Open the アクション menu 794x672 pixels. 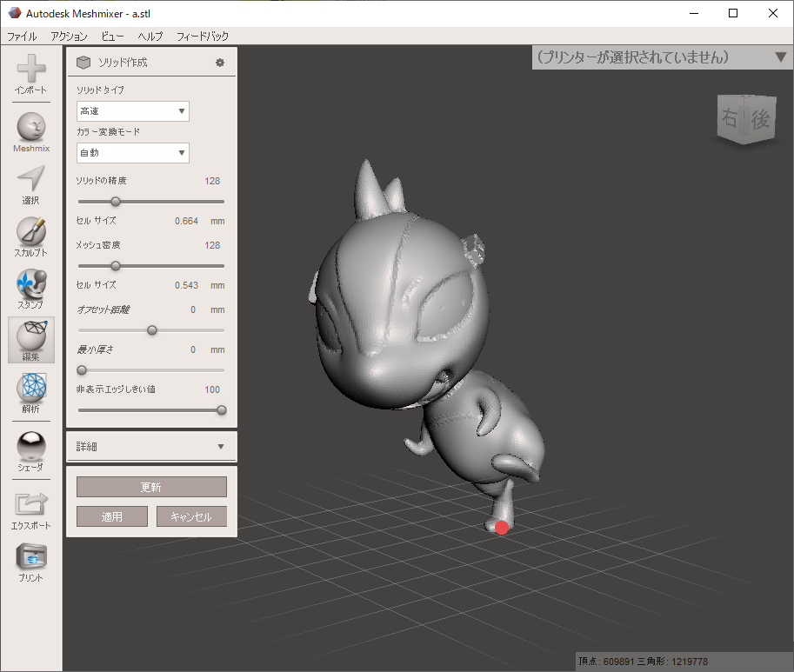(69, 36)
